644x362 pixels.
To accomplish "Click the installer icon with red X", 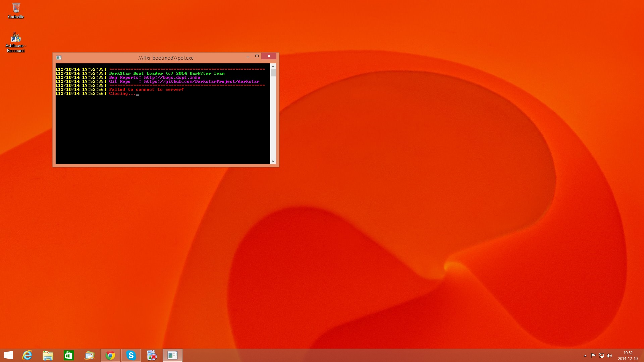I will (x=152, y=355).
